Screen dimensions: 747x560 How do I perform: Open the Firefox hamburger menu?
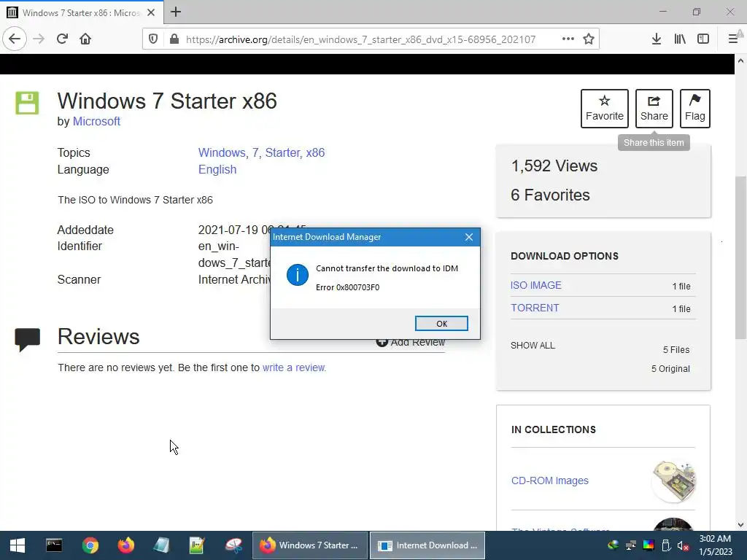733,39
